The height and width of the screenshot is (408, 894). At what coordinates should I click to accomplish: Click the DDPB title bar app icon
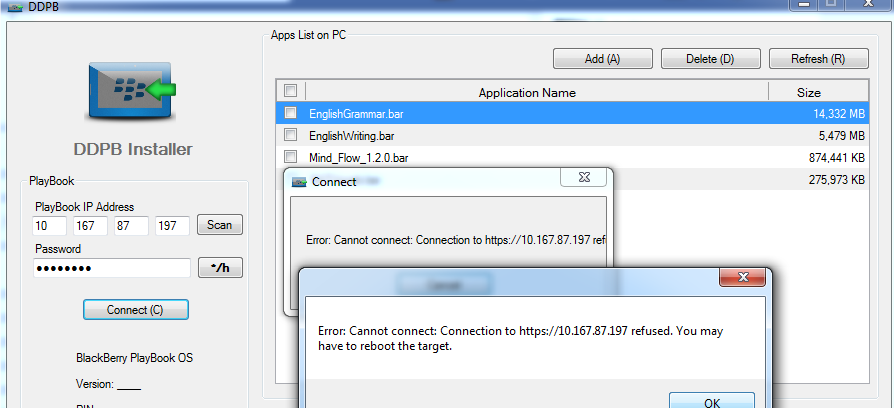(15, 7)
